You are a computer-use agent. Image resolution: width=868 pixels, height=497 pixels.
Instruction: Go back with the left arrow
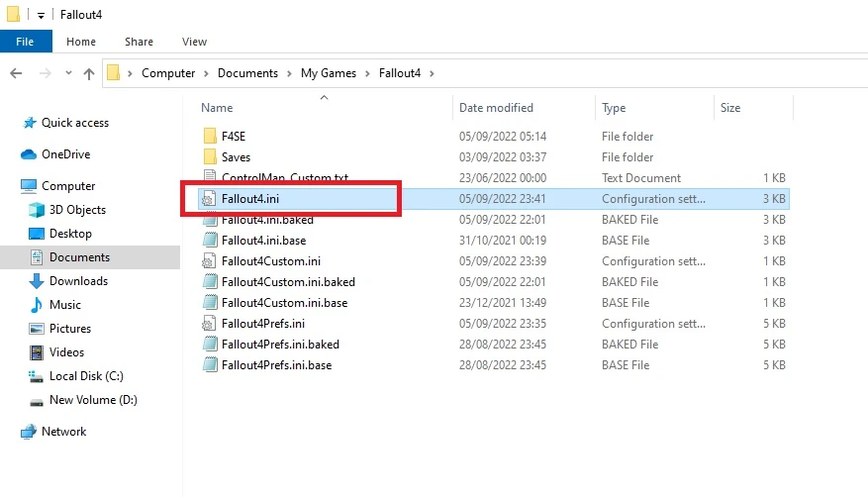click(x=16, y=73)
